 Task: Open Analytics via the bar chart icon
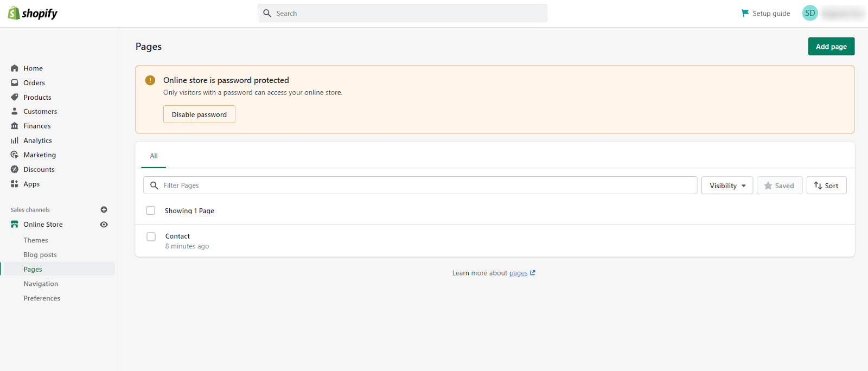[15, 140]
